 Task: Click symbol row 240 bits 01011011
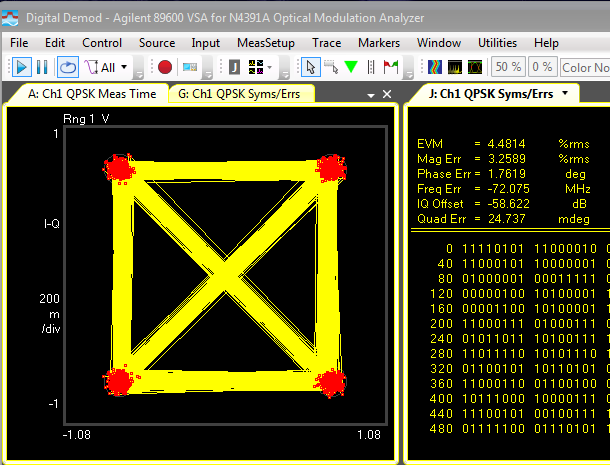pos(493,339)
